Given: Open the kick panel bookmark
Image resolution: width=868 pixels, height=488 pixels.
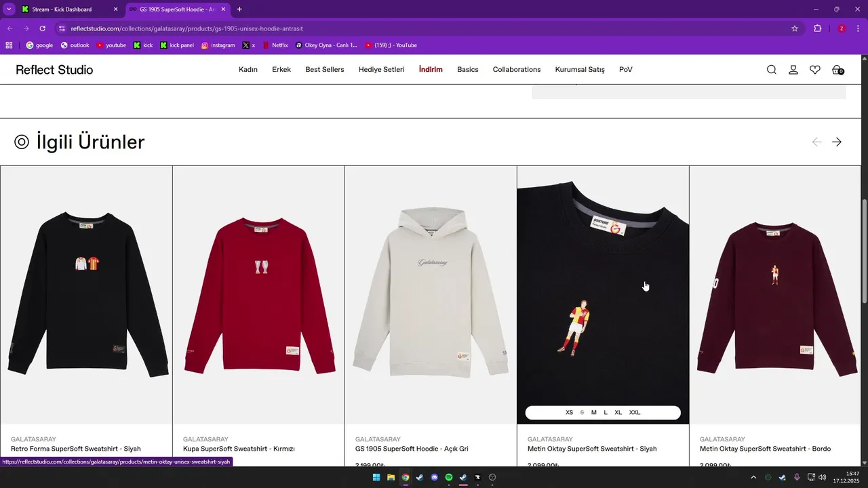Looking at the screenshot, I should click(177, 45).
